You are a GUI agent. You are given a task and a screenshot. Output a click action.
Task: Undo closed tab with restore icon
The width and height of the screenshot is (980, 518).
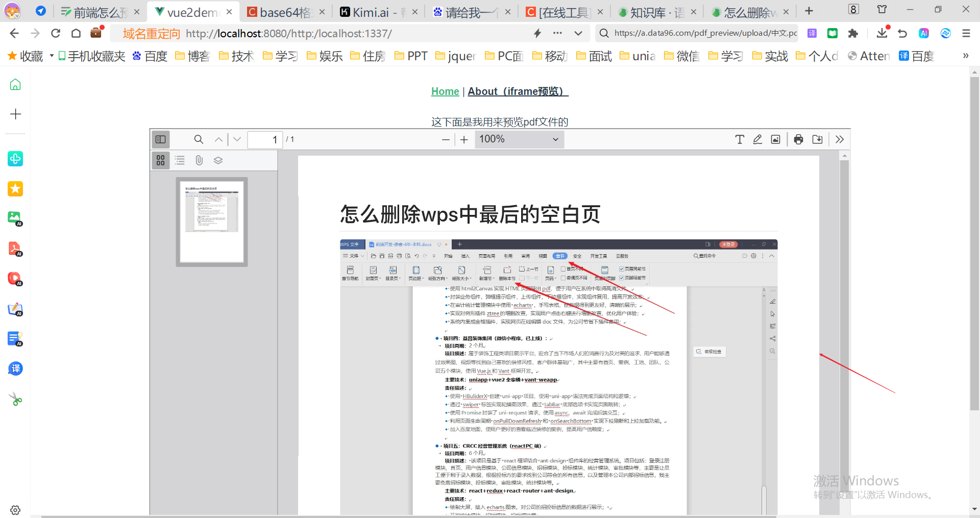tap(902, 33)
